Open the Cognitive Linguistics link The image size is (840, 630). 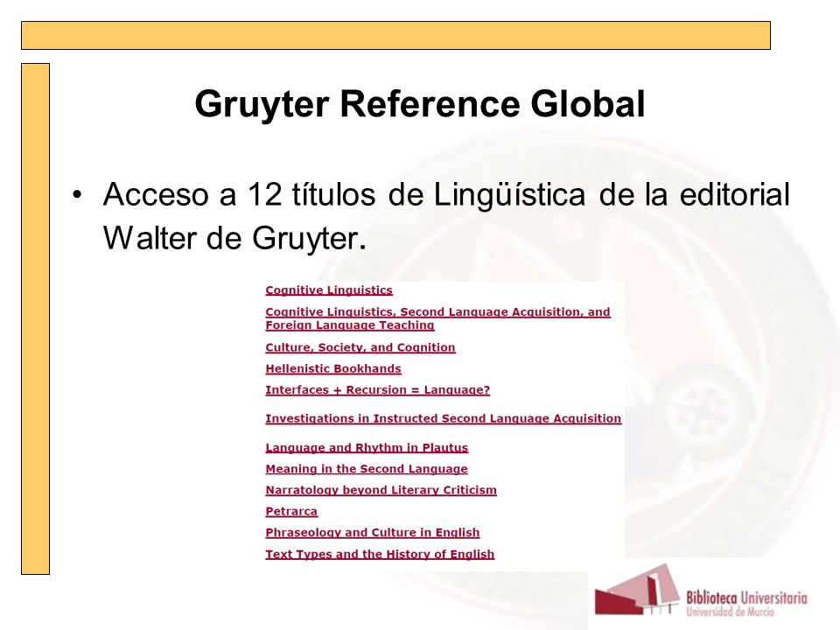(329, 290)
